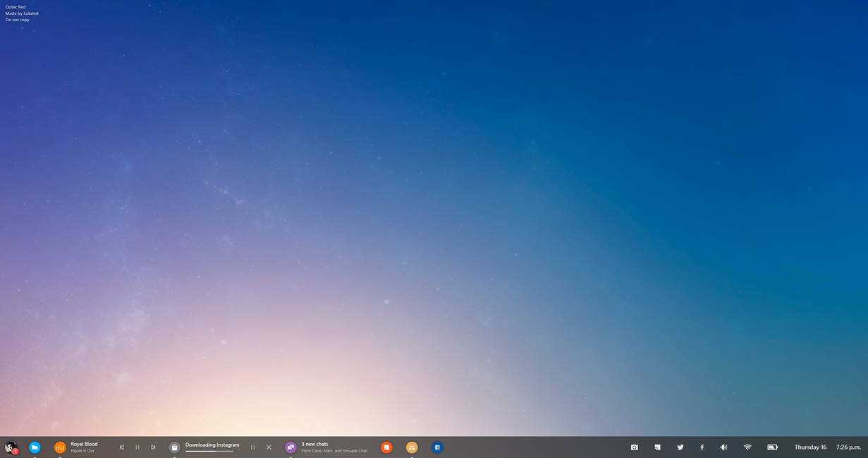Open the orange contacts group icon
The height and width of the screenshot is (458, 868).
tap(411, 447)
